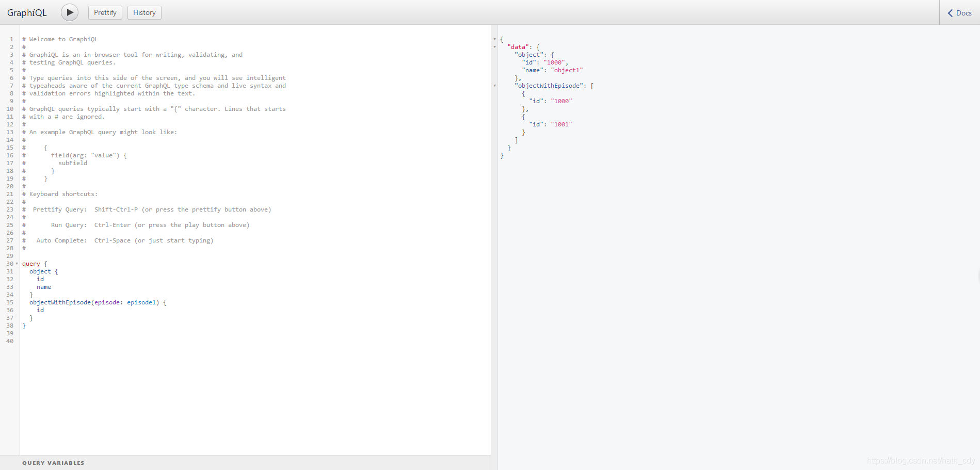Click line number 1 in the gutter

[11, 39]
